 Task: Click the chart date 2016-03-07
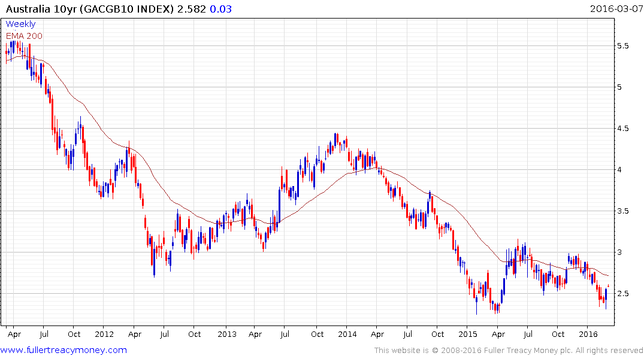(616, 8)
